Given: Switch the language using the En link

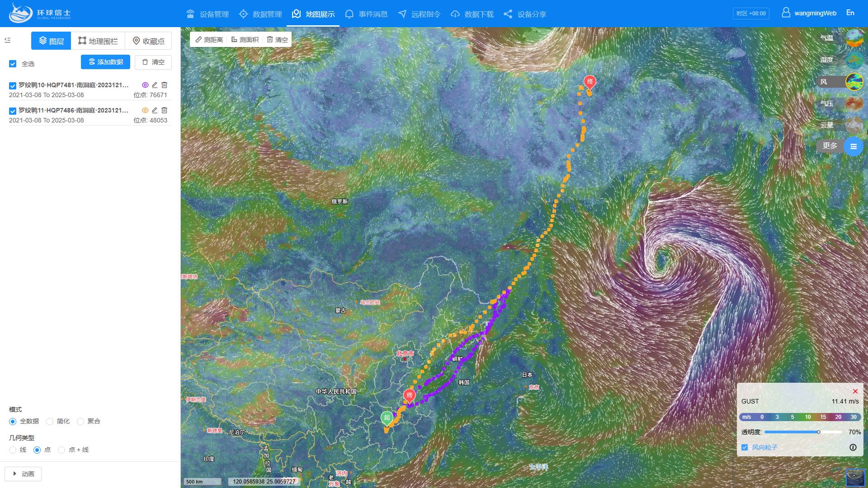Looking at the screenshot, I should point(850,13).
